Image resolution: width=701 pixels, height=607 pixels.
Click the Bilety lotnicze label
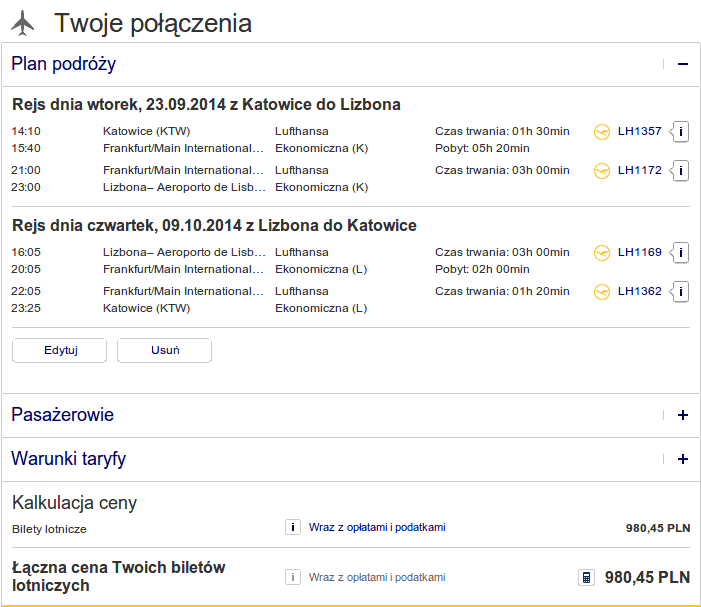tap(49, 529)
